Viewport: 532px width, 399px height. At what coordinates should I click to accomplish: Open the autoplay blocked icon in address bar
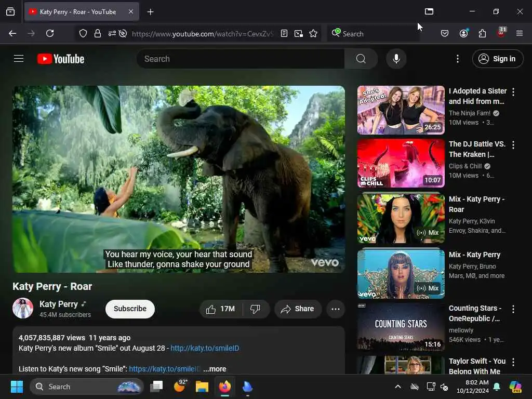pos(123,33)
